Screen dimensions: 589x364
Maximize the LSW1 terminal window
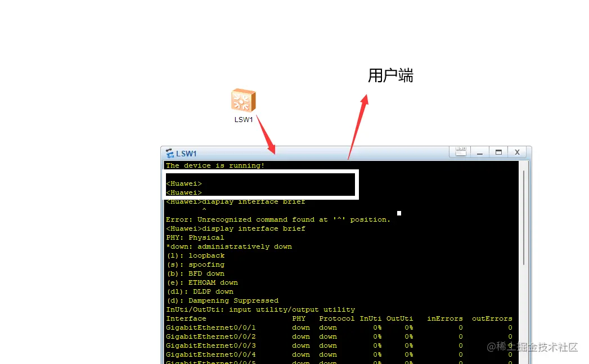[498, 152]
